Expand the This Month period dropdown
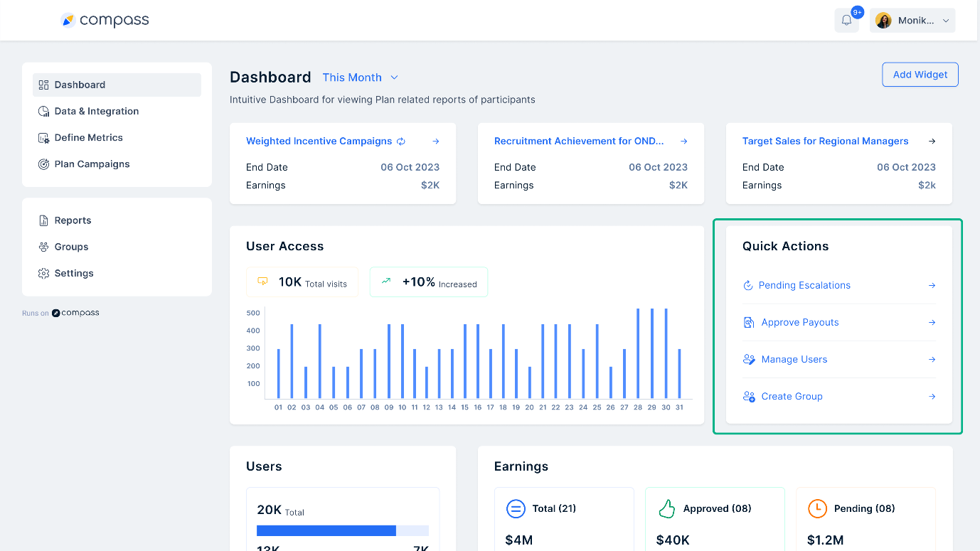 click(x=361, y=77)
